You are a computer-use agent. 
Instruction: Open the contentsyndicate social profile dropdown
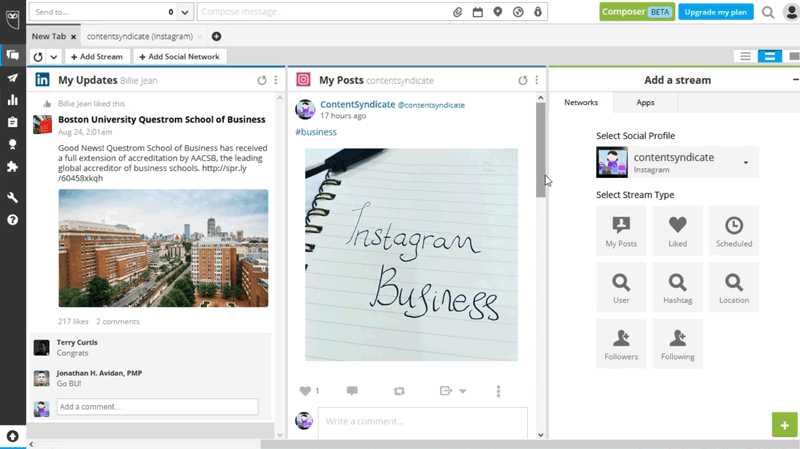[x=745, y=163]
